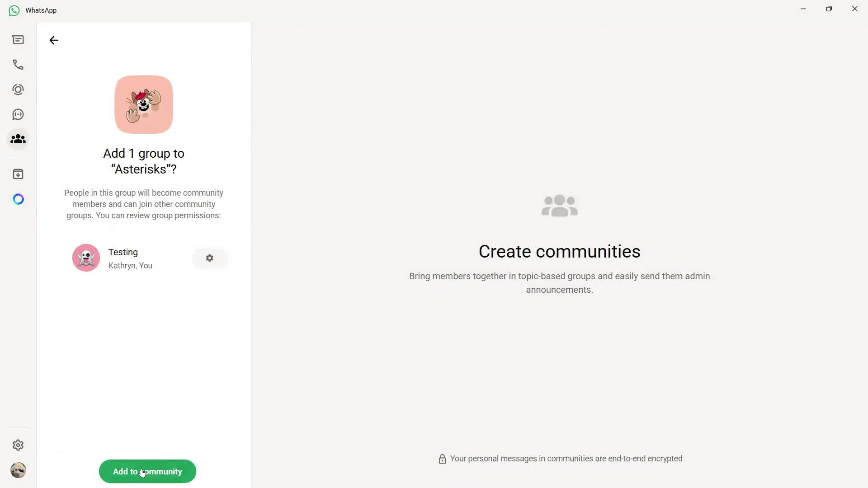
Task: Minimize the WhatsApp window
Action: [804, 9]
